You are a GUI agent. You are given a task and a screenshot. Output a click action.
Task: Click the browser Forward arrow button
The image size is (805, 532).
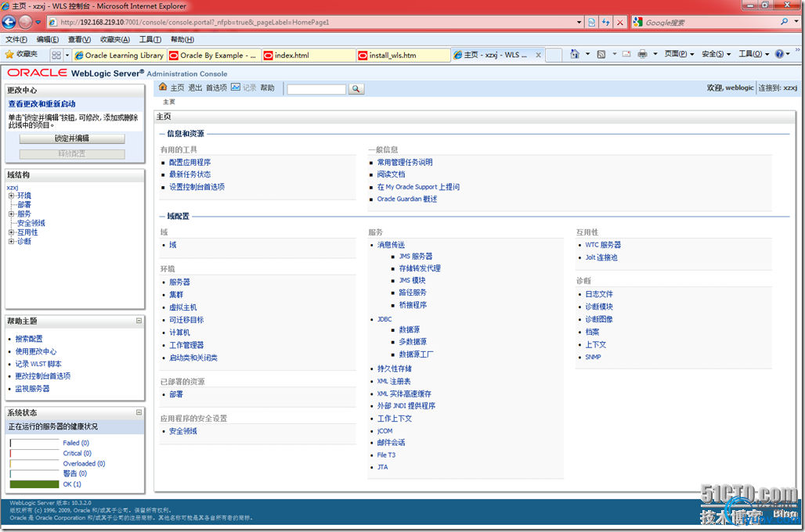(25, 22)
